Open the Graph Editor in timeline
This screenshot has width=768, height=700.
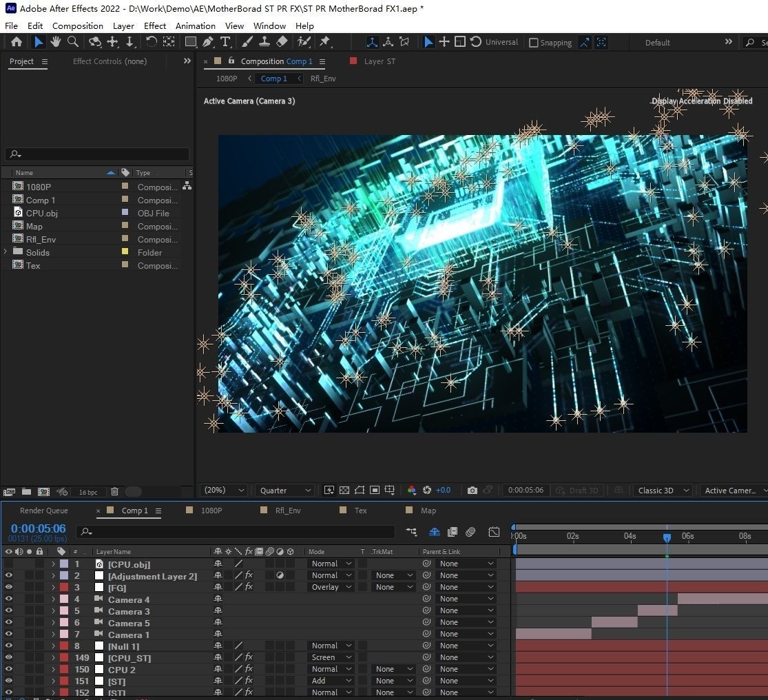(x=494, y=532)
